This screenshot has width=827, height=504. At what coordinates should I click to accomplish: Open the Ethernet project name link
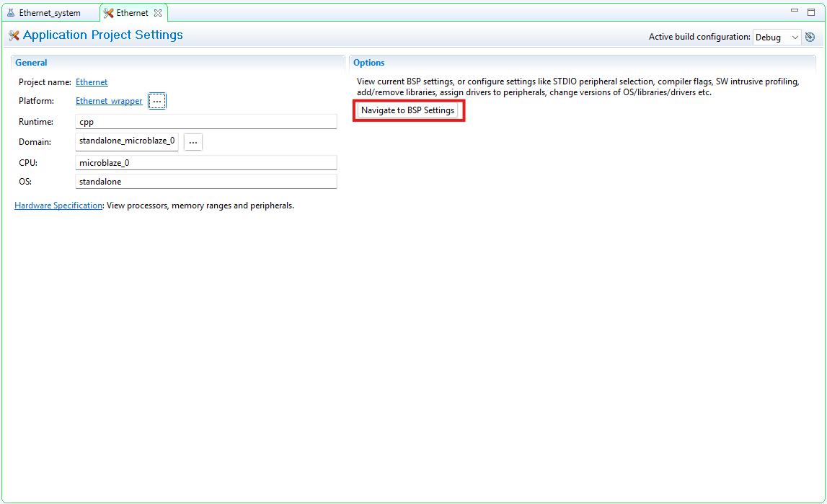[92, 82]
